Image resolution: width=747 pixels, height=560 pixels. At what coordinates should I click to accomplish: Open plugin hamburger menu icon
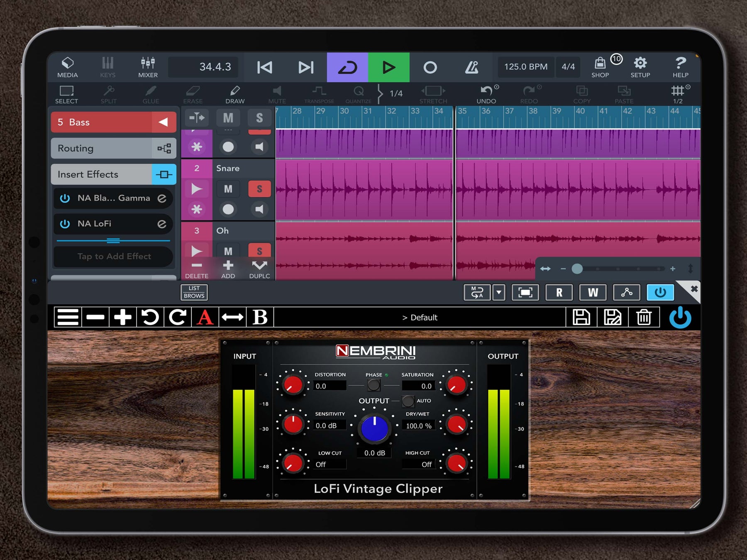tap(68, 317)
